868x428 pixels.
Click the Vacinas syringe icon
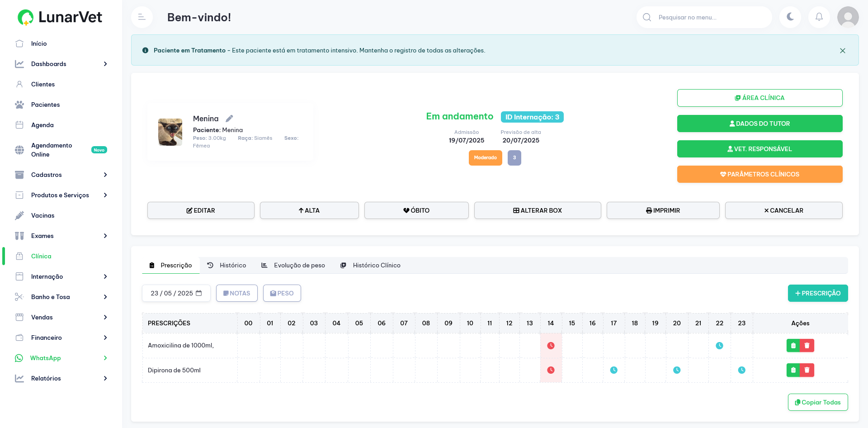[x=19, y=215]
